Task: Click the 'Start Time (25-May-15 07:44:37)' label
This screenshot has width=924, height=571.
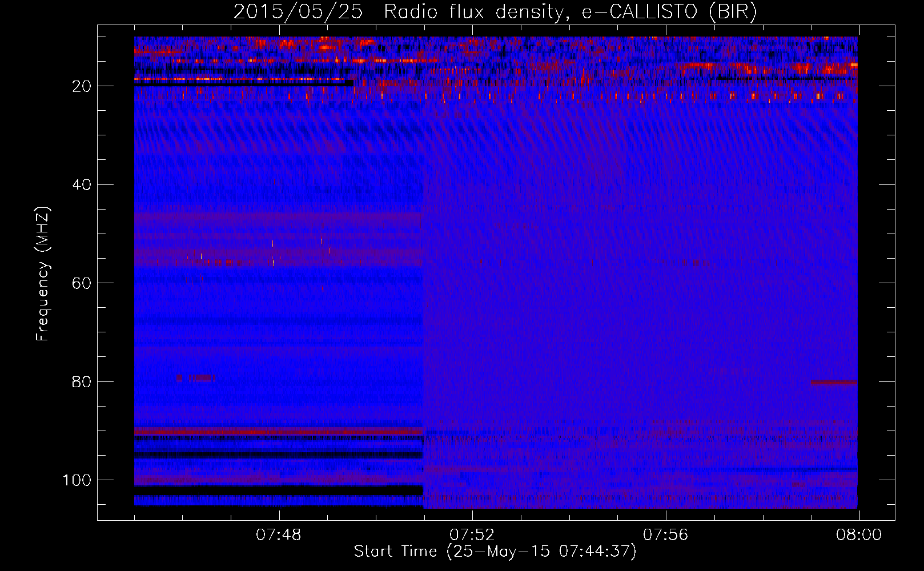Action: tap(495, 552)
